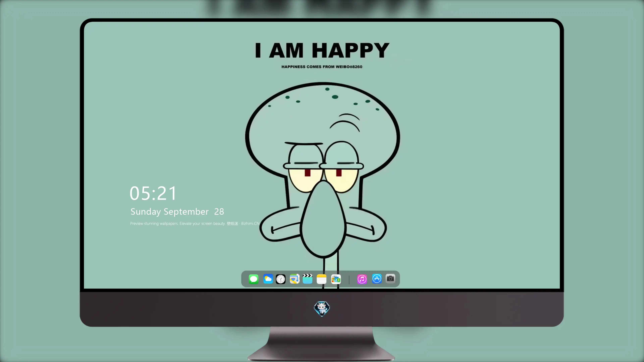Viewport: 644px width, 362px height.
Task: Open the Maps app in the dock
Action: (x=294, y=279)
